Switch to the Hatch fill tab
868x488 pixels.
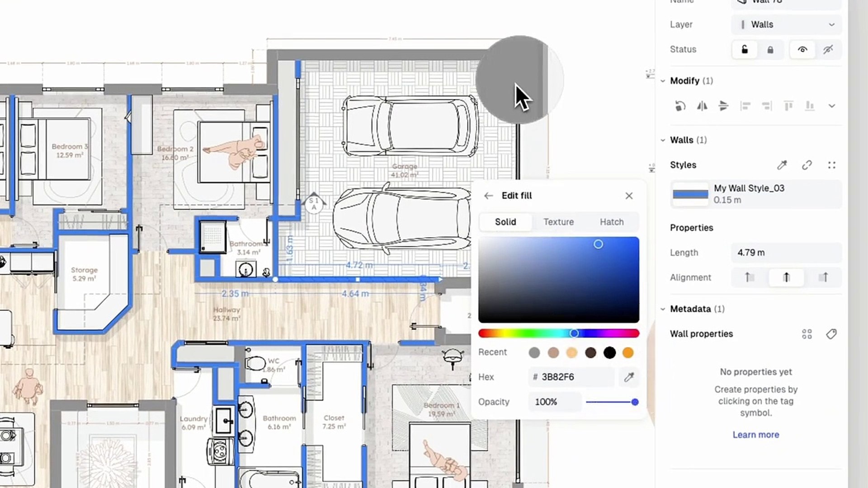(x=612, y=222)
